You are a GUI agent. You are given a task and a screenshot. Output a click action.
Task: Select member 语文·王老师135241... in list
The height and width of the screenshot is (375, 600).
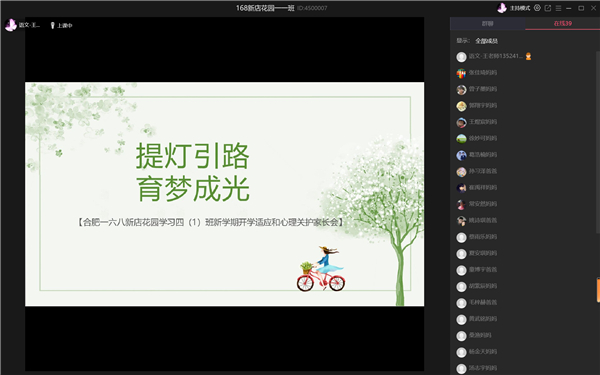click(x=496, y=56)
